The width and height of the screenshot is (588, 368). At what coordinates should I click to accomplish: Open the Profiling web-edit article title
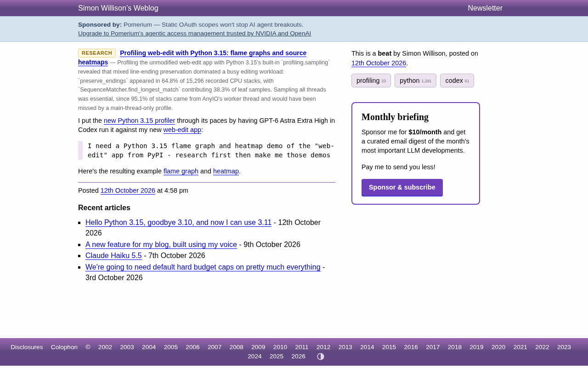192,57
